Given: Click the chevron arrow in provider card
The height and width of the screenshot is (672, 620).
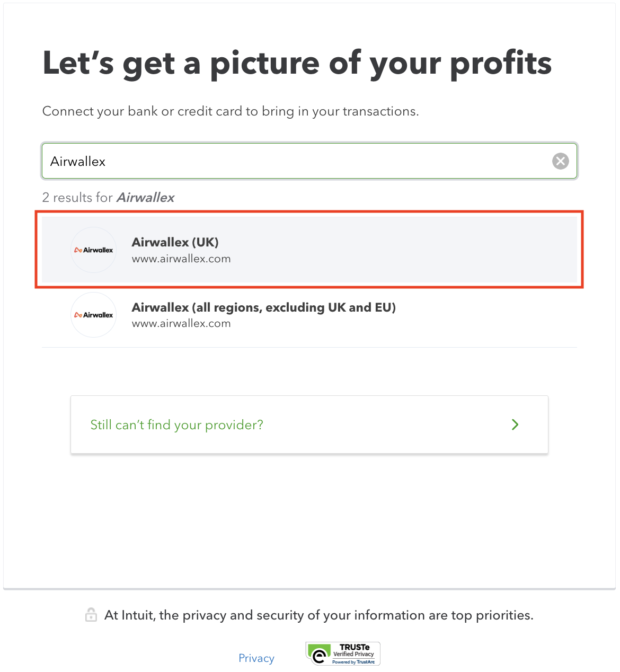Looking at the screenshot, I should pyautogui.click(x=515, y=425).
